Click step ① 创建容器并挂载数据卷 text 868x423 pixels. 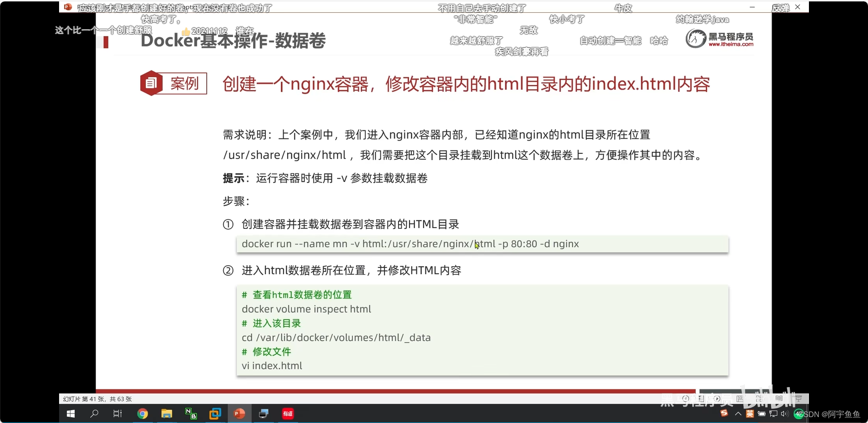tap(350, 224)
